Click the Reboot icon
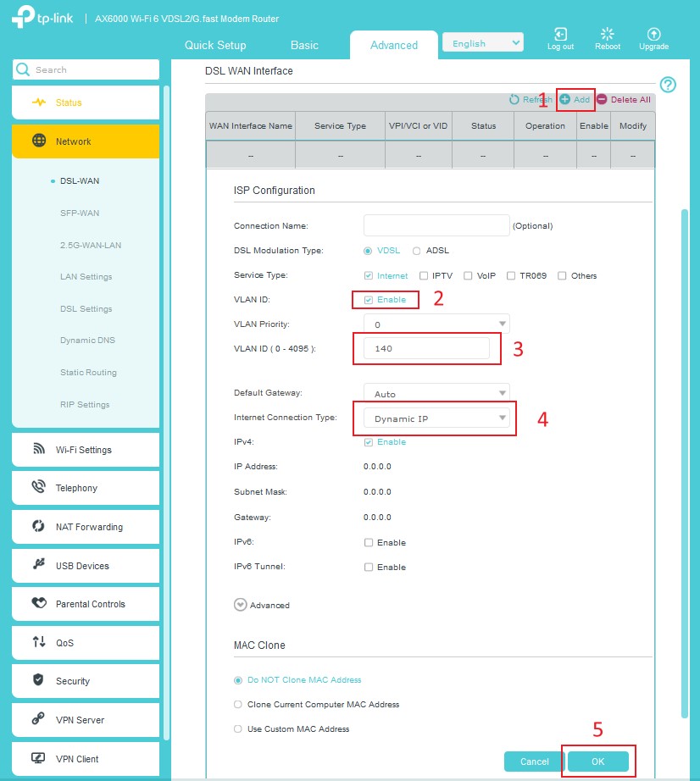Screen dimensions: 700x781 click(x=607, y=34)
